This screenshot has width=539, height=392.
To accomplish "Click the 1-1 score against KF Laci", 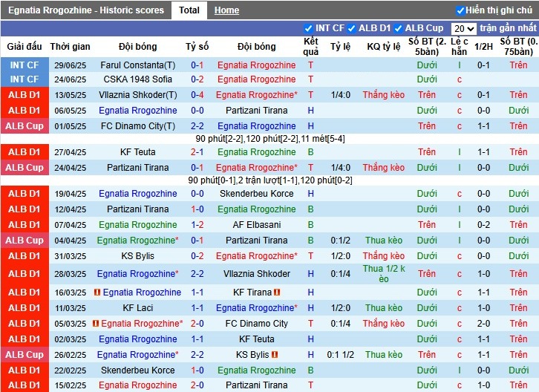I will [x=197, y=308].
